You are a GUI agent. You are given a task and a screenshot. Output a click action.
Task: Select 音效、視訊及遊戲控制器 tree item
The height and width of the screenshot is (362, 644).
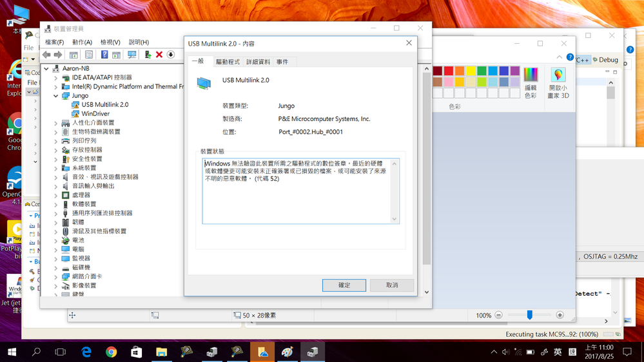click(x=105, y=177)
